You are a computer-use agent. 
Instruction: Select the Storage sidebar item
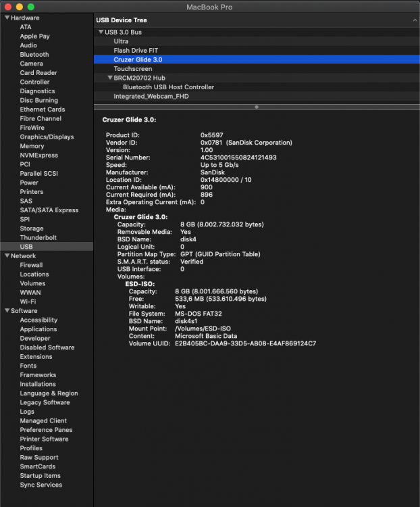click(x=32, y=228)
